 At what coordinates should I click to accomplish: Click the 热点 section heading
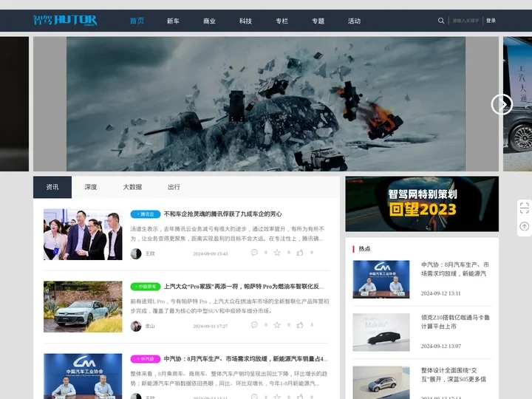364,249
